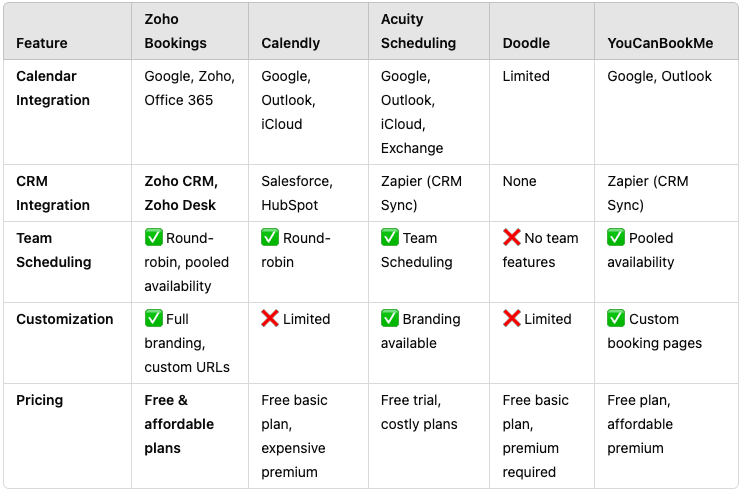
Task: Click the green checkmark beside Full branding
Action: coord(154,319)
